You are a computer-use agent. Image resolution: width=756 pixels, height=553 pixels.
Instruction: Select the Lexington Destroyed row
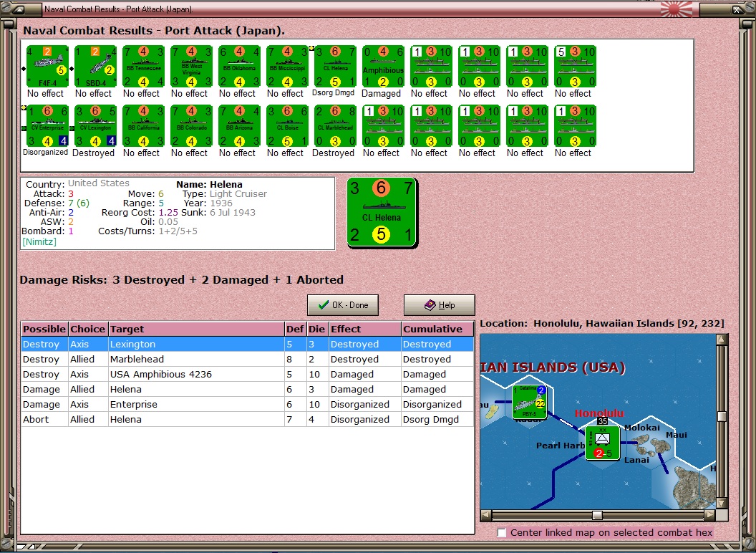coord(247,344)
